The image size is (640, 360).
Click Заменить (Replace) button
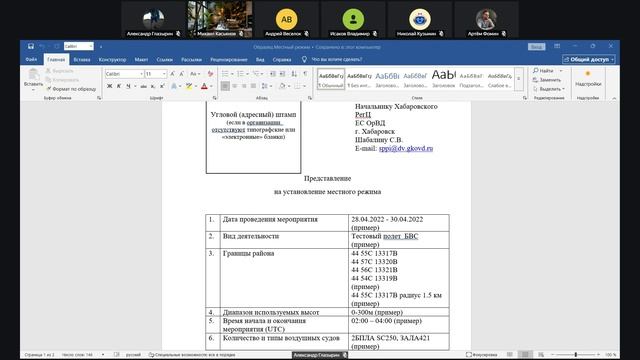pyautogui.click(x=547, y=80)
